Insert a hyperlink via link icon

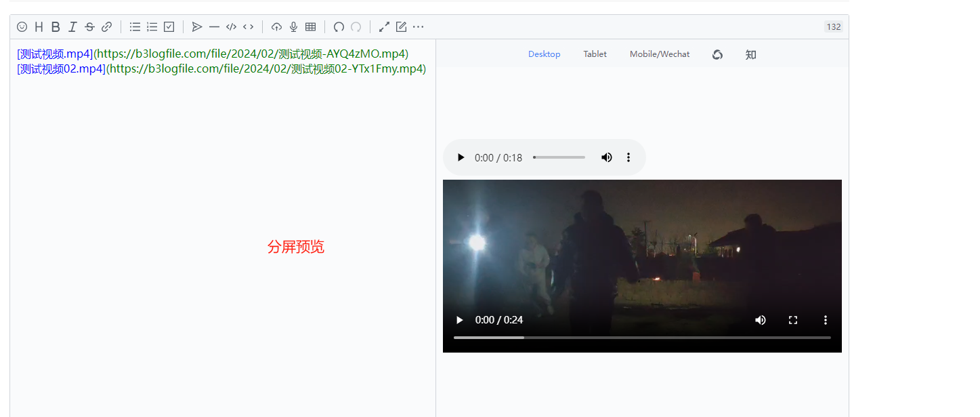tap(106, 27)
